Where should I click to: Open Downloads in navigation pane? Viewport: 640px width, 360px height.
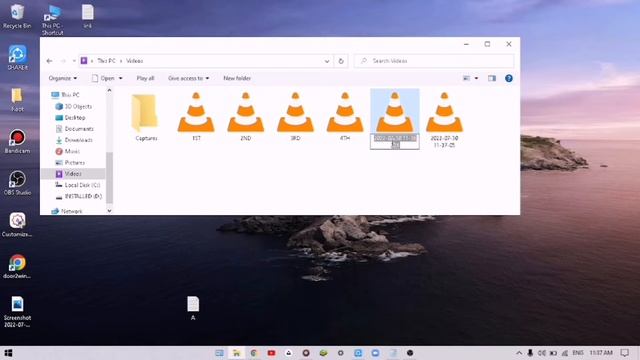pyautogui.click(x=78, y=140)
